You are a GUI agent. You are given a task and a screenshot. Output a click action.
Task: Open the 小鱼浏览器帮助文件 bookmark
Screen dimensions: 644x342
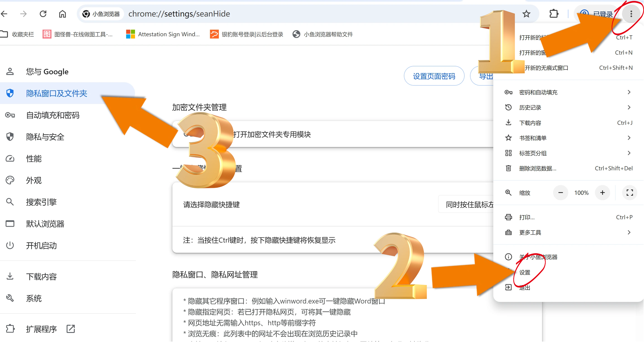(323, 34)
